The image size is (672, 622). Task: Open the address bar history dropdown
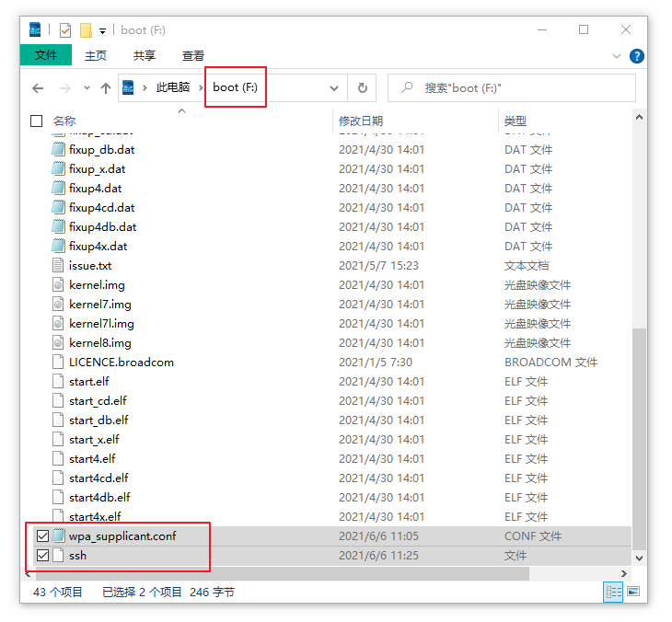(334, 88)
